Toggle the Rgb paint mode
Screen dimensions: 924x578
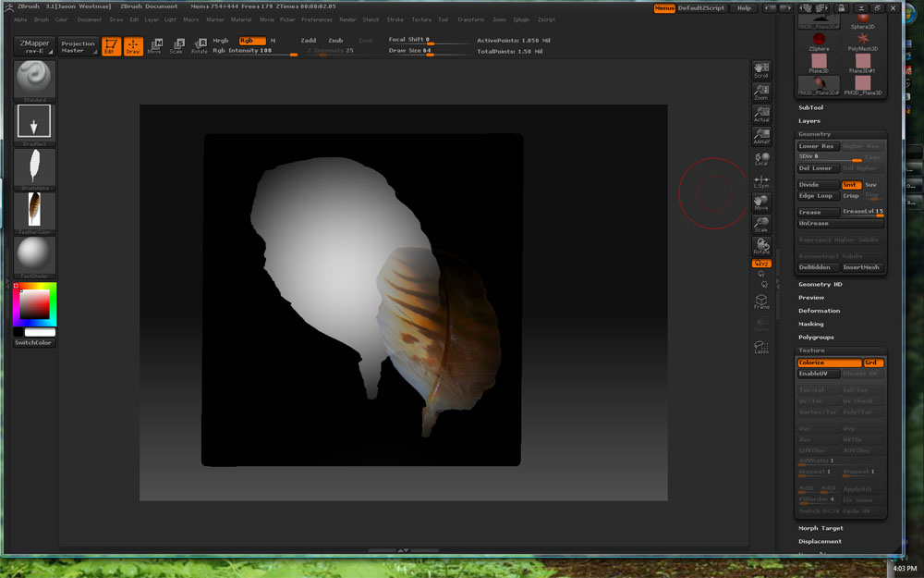251,41
